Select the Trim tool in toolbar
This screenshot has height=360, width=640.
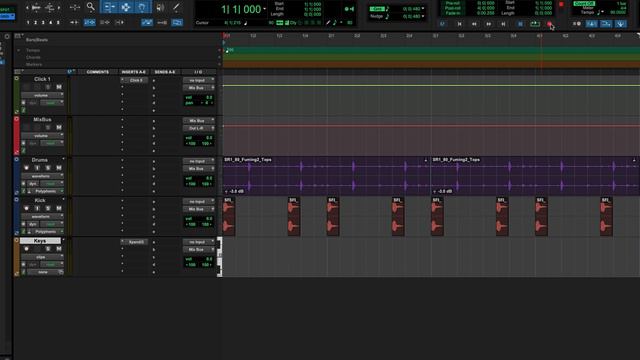point(110,7)
